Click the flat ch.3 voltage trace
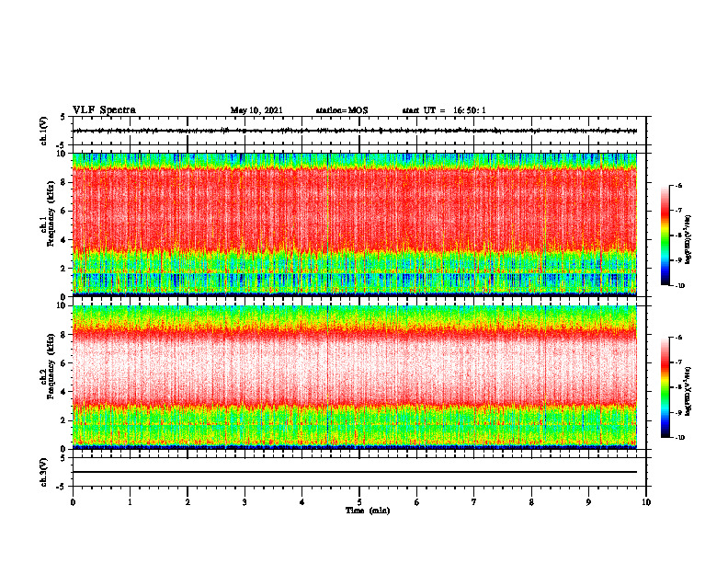Image resolution: width=728 pixels, height=563 pixels. tap(355, 472)
